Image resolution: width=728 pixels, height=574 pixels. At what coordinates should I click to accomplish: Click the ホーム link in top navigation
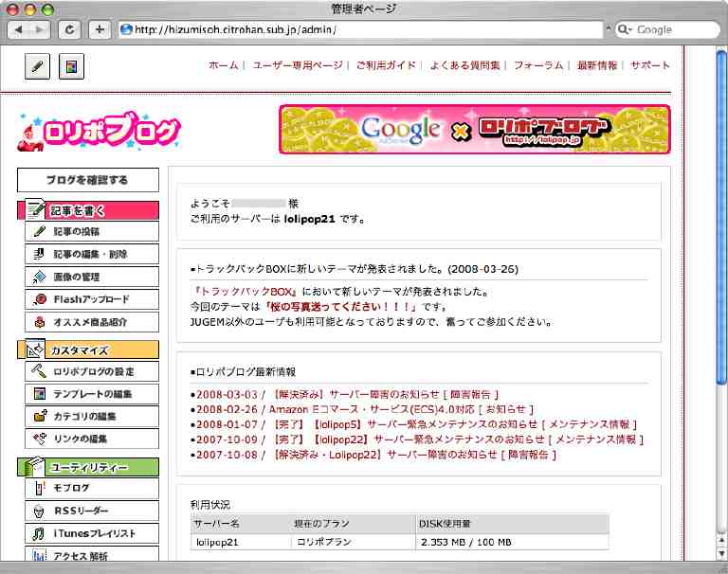[223, 65]
